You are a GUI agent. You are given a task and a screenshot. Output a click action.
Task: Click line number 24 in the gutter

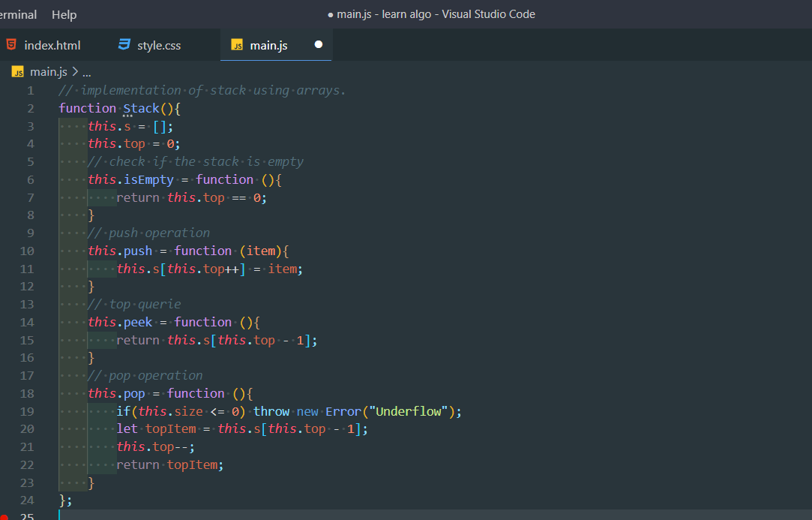tap(27, 500)
